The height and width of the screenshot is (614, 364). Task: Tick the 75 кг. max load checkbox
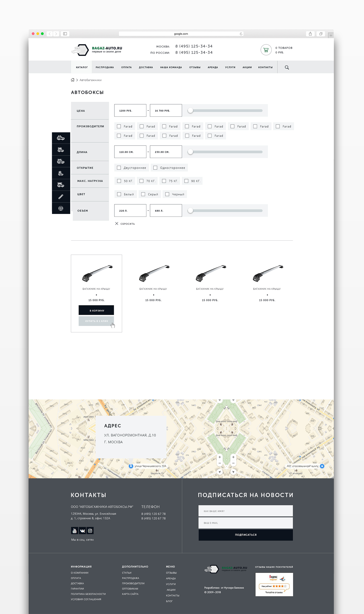164,181
